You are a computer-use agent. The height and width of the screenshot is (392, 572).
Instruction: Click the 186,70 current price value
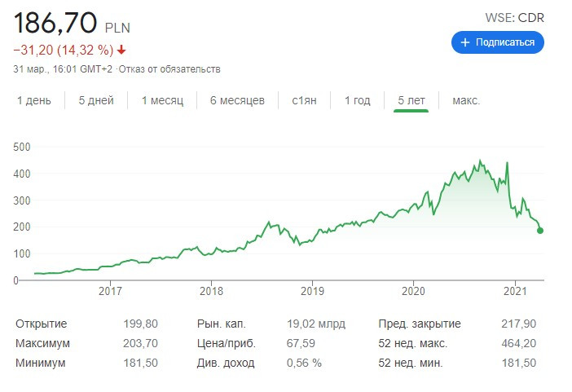click(x=55, y=23)
